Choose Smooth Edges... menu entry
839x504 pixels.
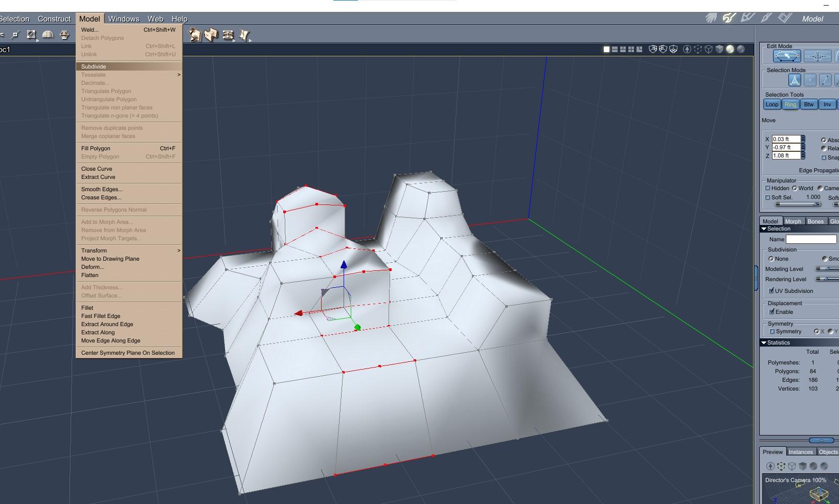coord(129,189)
